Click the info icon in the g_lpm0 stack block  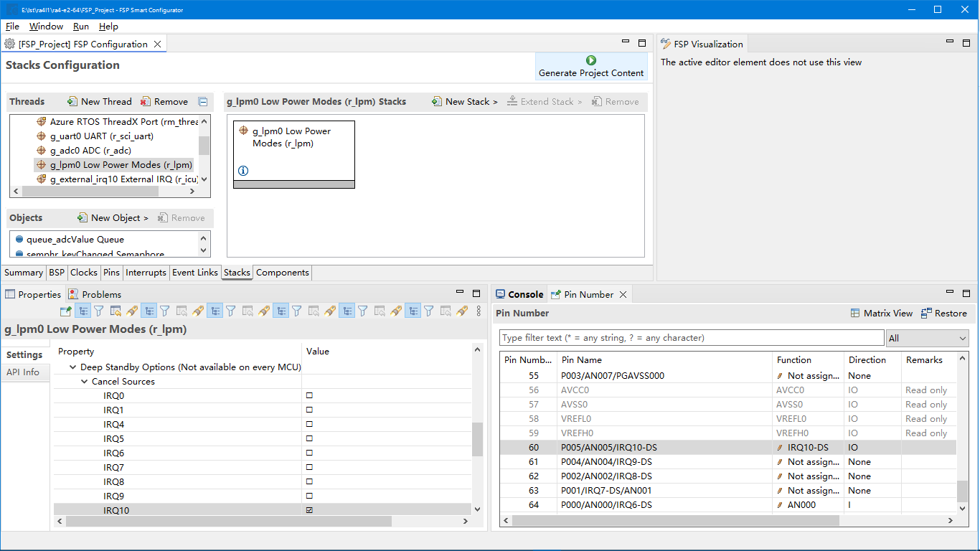[x=243, y=171]
